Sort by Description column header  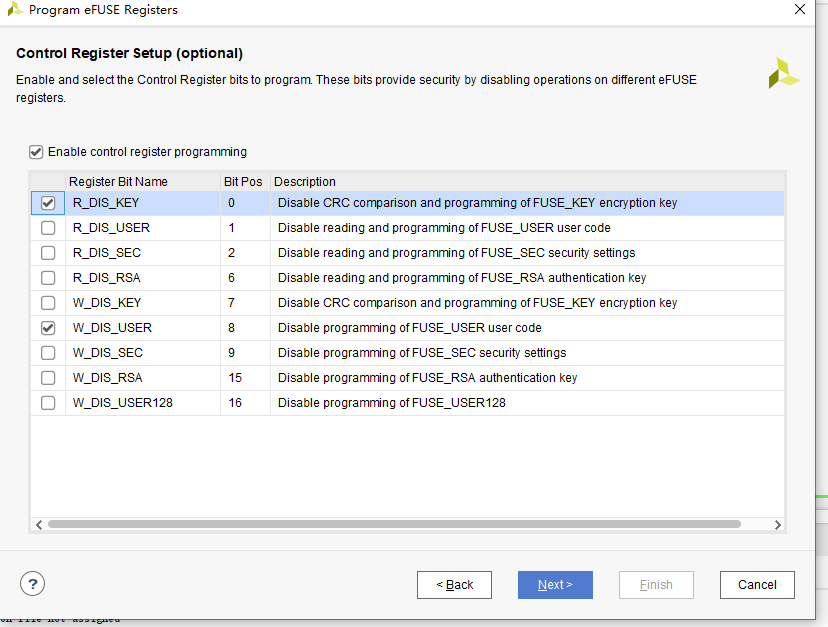point(527,182)
